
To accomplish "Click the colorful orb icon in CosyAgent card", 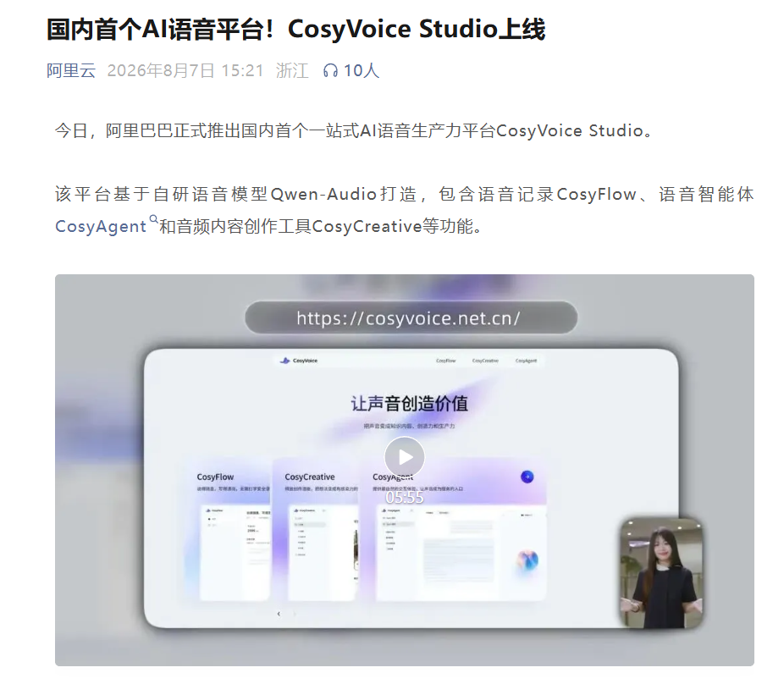I will click(527, 561).
